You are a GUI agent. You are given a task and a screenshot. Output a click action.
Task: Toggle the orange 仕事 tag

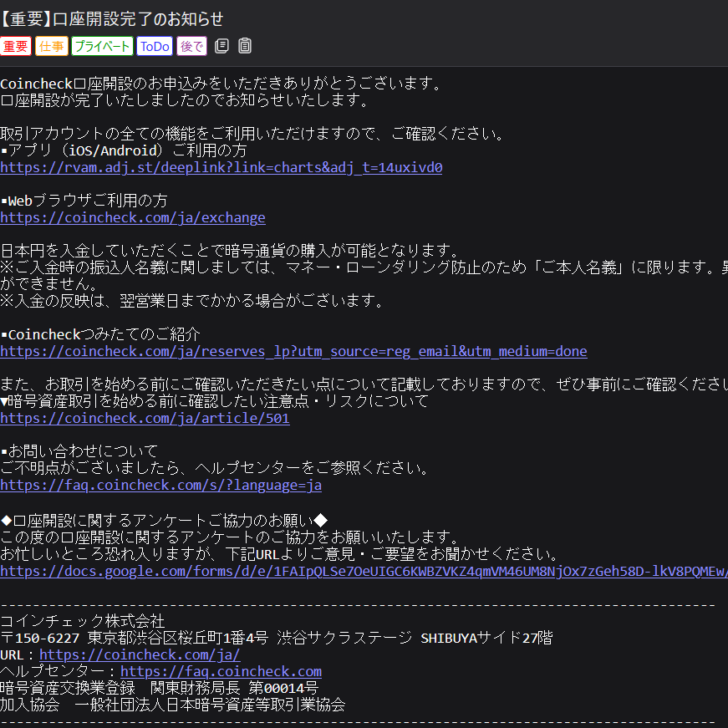pos(52,47)
